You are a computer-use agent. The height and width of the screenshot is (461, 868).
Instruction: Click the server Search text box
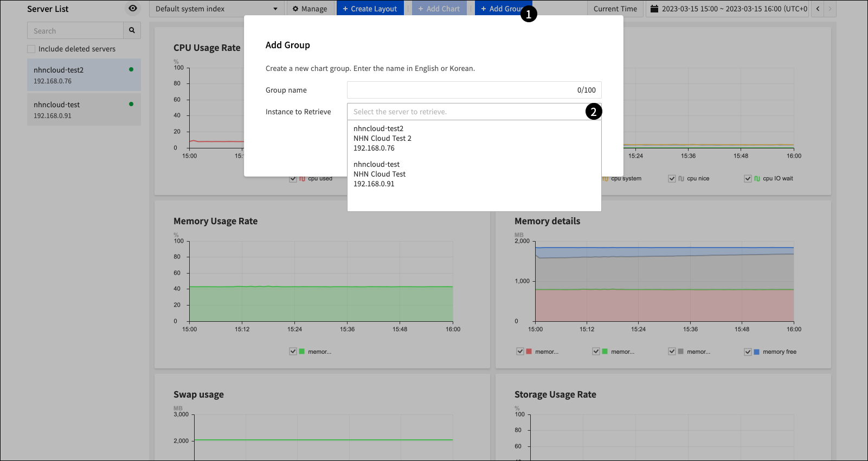pos(75,31)
